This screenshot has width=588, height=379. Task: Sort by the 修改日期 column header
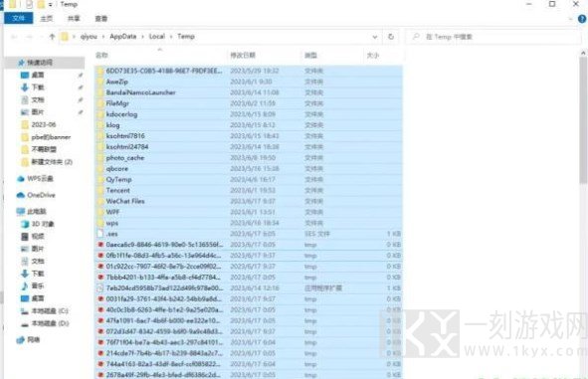pyautogui.click(x=243, y=55)
